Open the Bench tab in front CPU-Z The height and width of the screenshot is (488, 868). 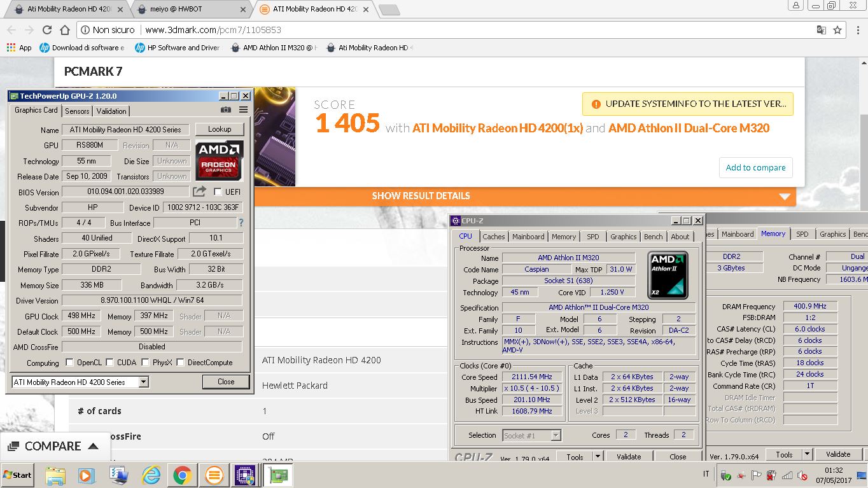(654, 237)
